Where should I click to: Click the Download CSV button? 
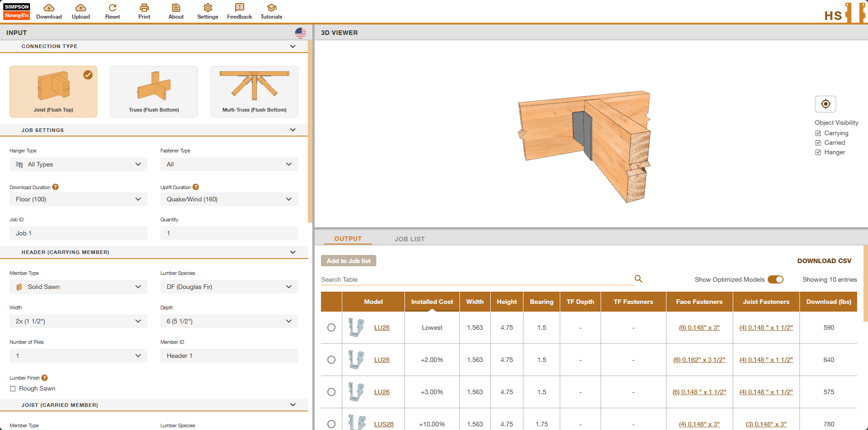824,261
